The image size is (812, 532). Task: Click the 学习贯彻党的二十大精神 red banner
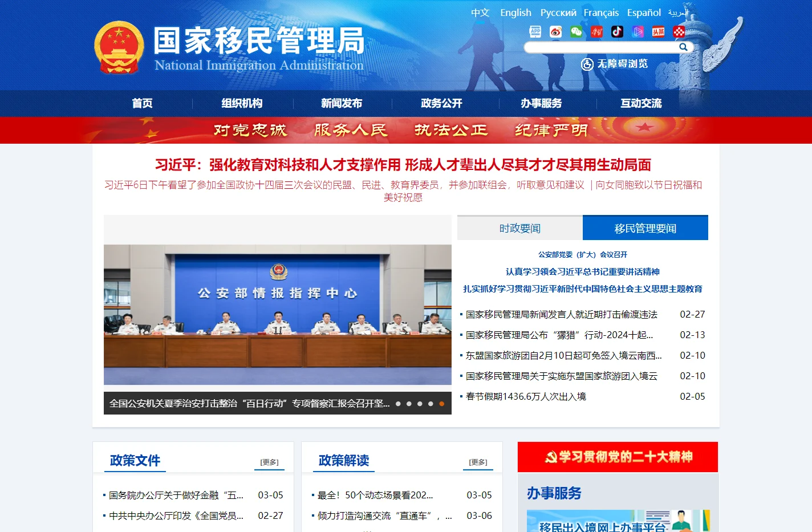(618, 457)
